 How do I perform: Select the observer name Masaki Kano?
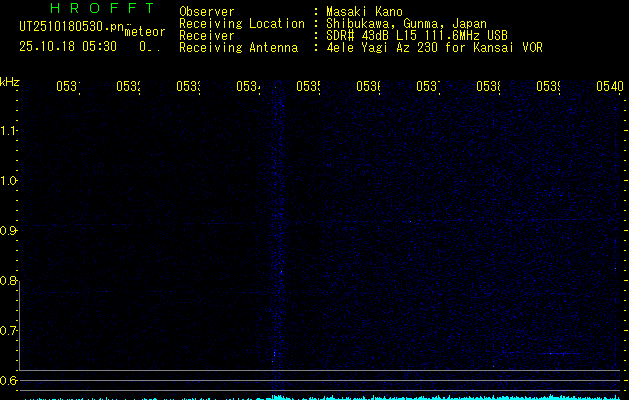coord(364,12)
